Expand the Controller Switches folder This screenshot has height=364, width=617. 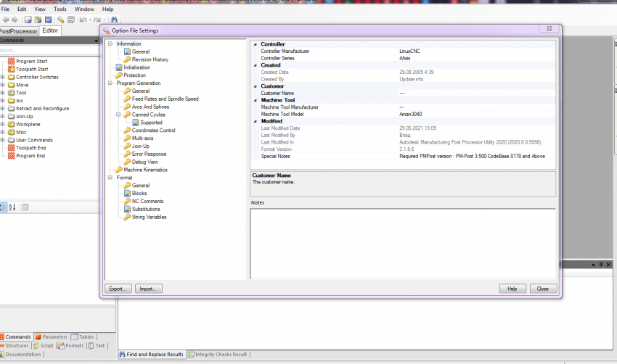pos(3,78)
